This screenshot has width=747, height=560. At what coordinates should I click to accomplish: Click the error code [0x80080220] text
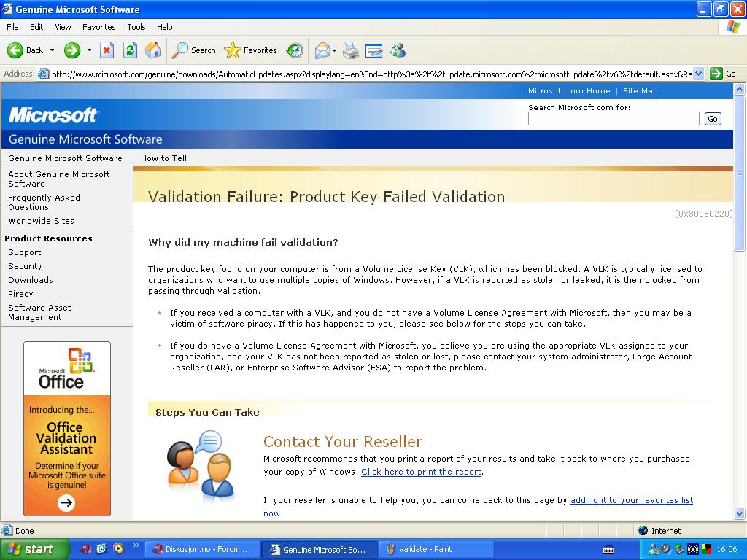pos(703,214)
